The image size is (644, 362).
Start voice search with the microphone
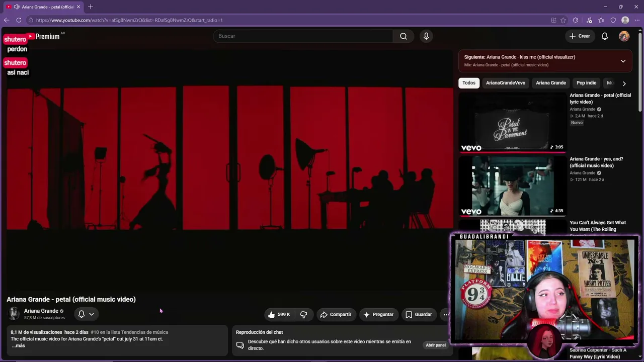click(x=426, y=36)
